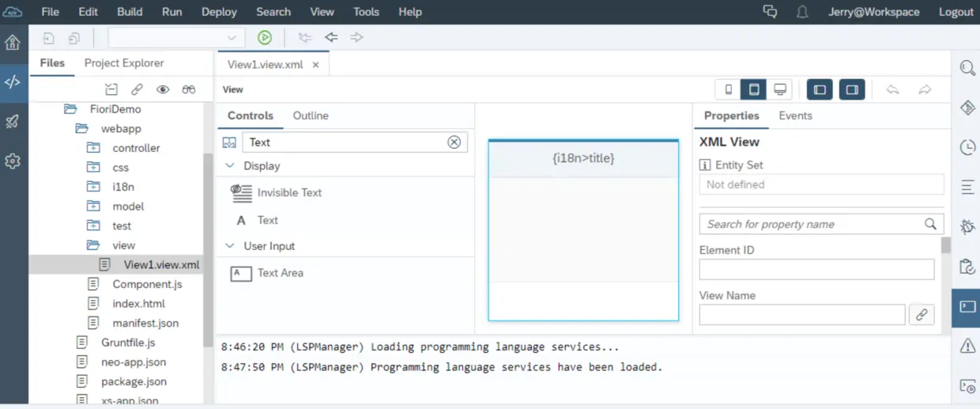Open Git history clock icon
This screenshot has width=980, height=409.
967,147
